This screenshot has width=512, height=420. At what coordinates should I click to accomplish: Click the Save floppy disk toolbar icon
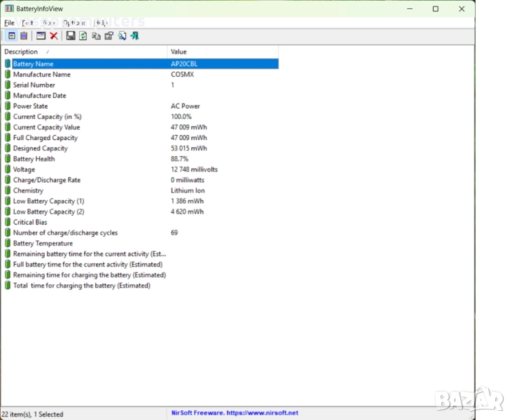pyautogui.click(x=70, y=36)
